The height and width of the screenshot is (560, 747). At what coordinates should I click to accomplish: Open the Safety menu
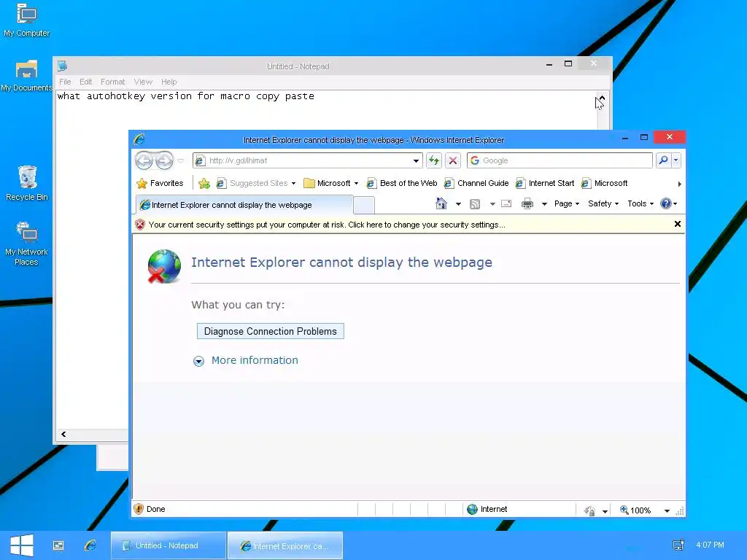(x=603, y=204)
